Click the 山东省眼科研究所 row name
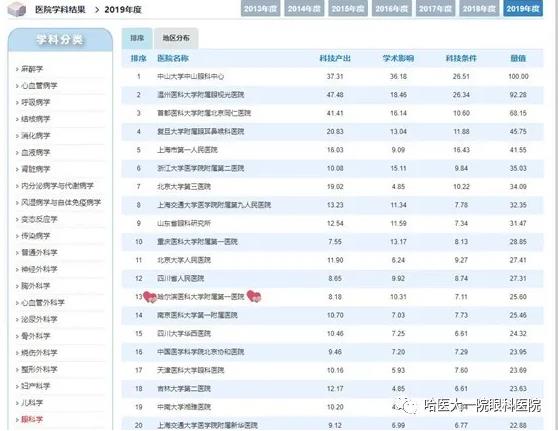 (184, 224)
